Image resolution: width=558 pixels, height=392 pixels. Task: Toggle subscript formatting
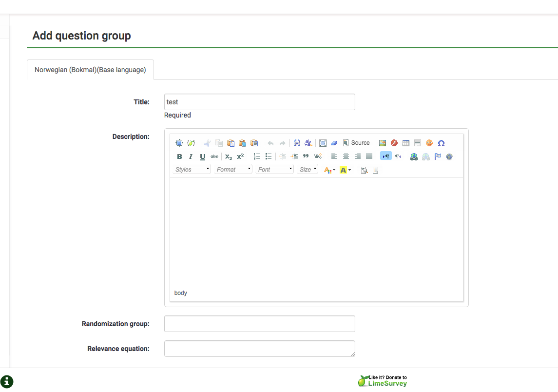coord(229,157)
